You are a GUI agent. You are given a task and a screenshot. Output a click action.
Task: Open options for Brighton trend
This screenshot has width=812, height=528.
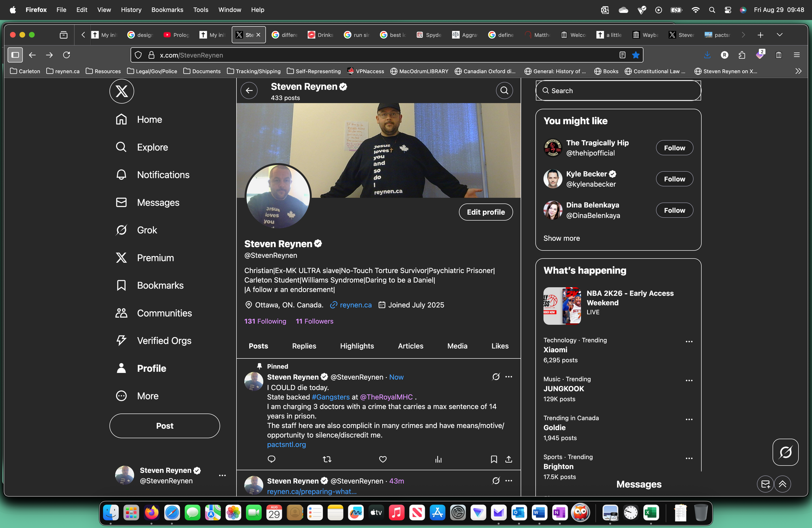tap(689, 458)
